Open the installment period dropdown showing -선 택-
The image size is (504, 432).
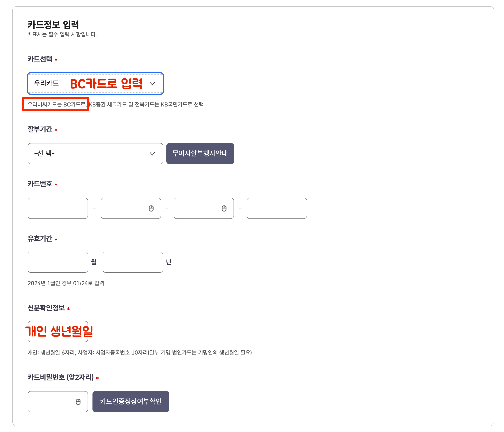(95, 154)
